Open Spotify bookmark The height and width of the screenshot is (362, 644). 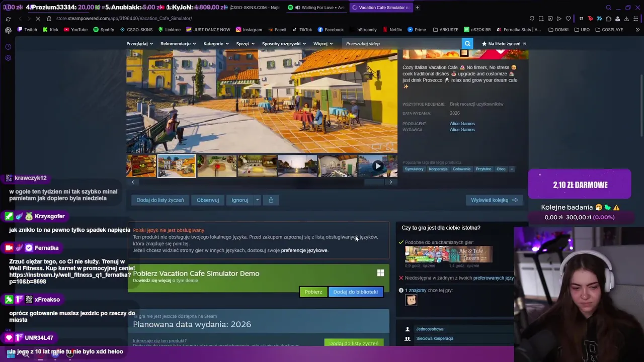tap(104, 30)
